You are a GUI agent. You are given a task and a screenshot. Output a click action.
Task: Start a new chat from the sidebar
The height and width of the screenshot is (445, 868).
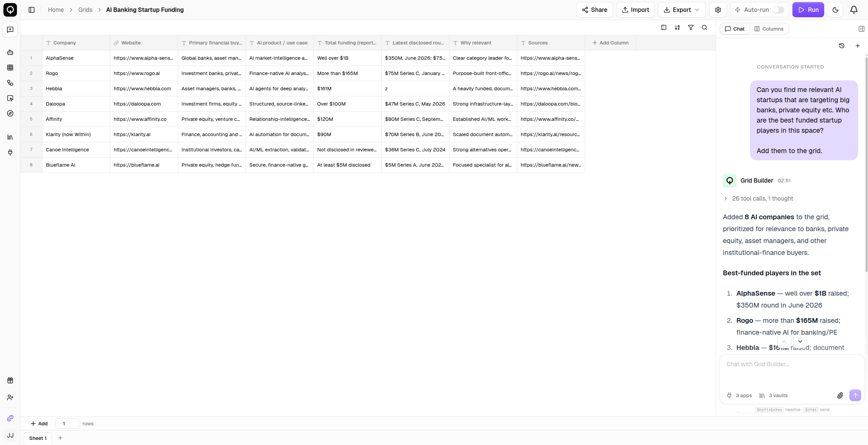click(10, 30)
